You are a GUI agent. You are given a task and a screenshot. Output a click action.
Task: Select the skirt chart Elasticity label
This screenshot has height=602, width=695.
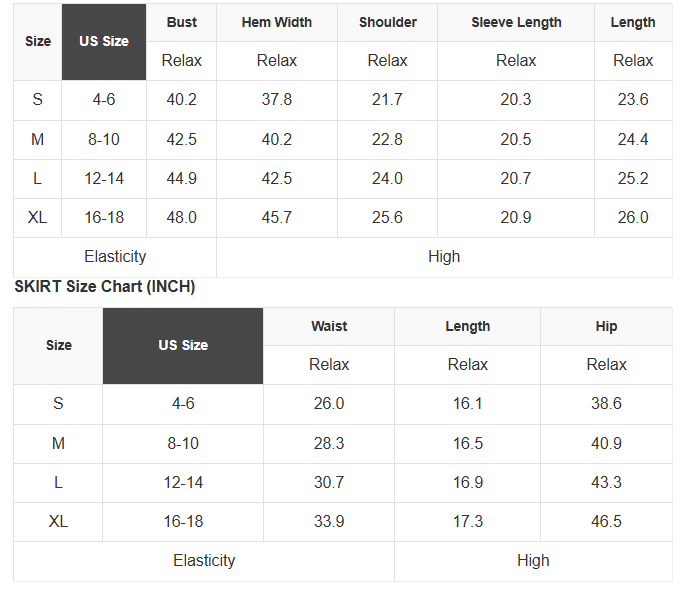click(x=204, y=561)
